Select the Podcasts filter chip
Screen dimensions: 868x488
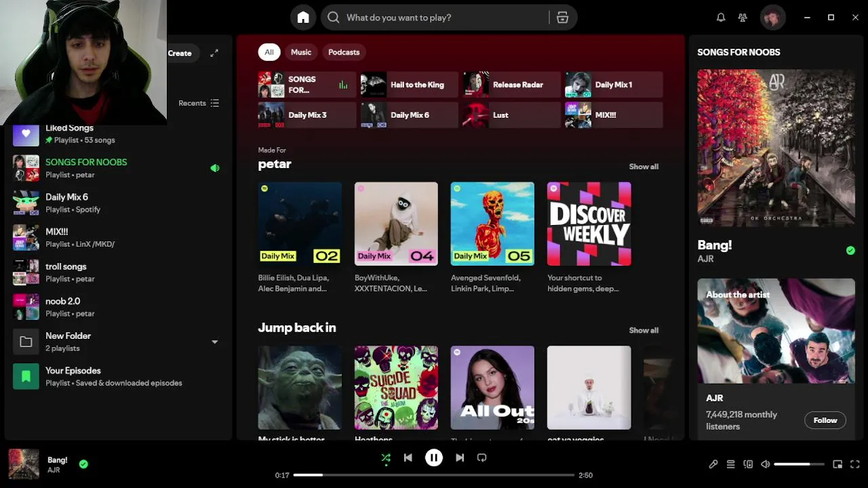[344, 52]
